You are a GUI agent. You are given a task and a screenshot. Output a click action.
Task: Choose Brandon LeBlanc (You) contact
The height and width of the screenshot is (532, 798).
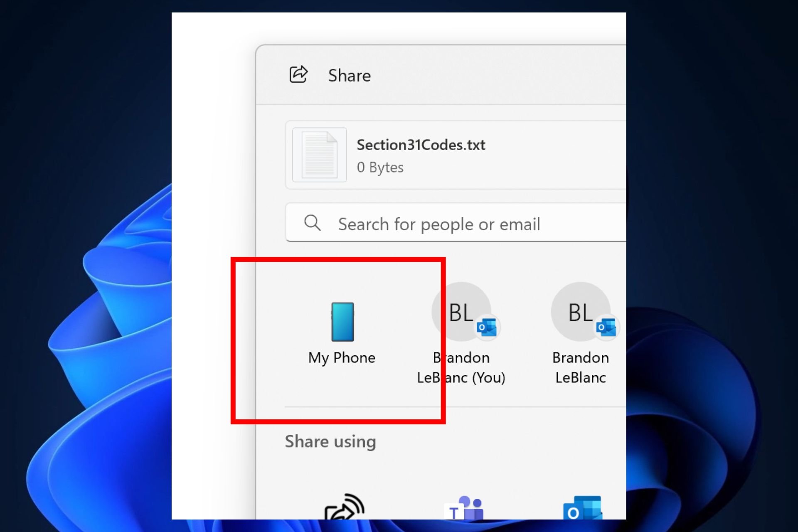461,334
